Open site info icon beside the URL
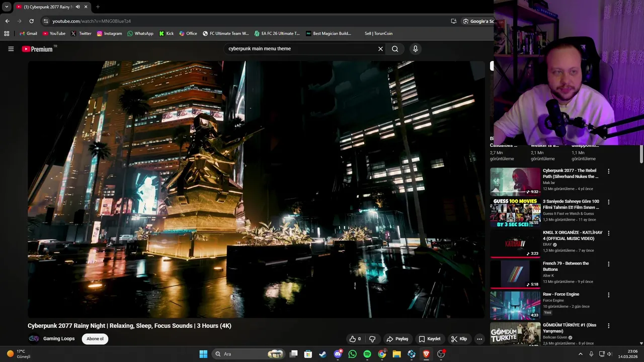The width and height of the screenshot is (644, 362). coord(46,21)
